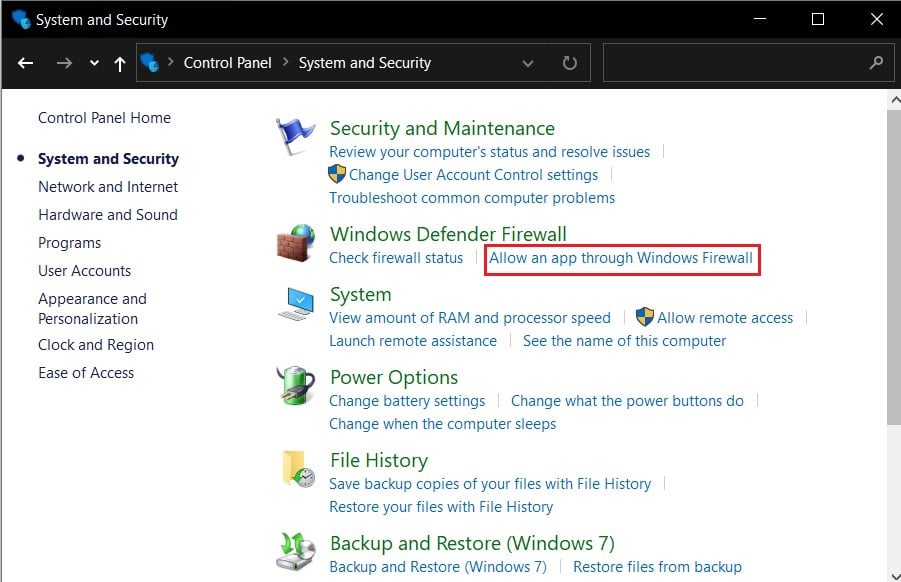Open the address bar dropdown arrow

(x=527, y=62)
